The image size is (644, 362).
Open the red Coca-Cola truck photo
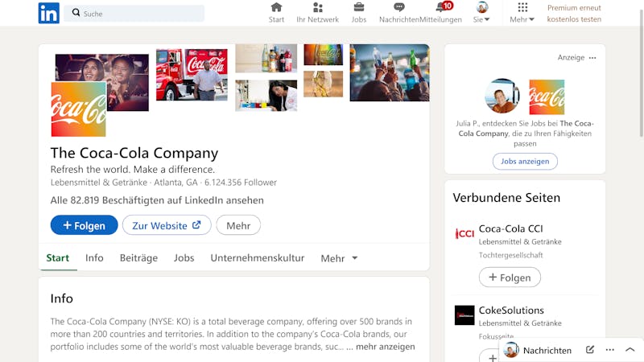tap(192, 75)
